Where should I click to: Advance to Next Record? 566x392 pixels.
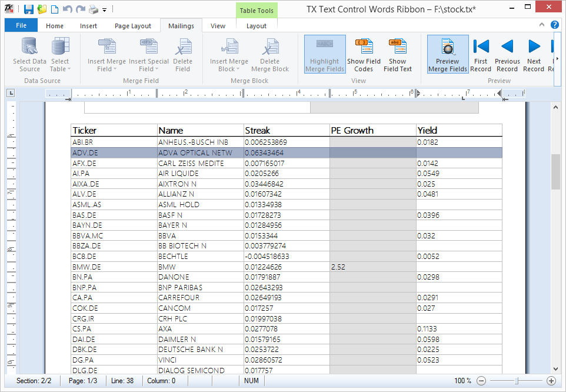(x=534, y=54)
